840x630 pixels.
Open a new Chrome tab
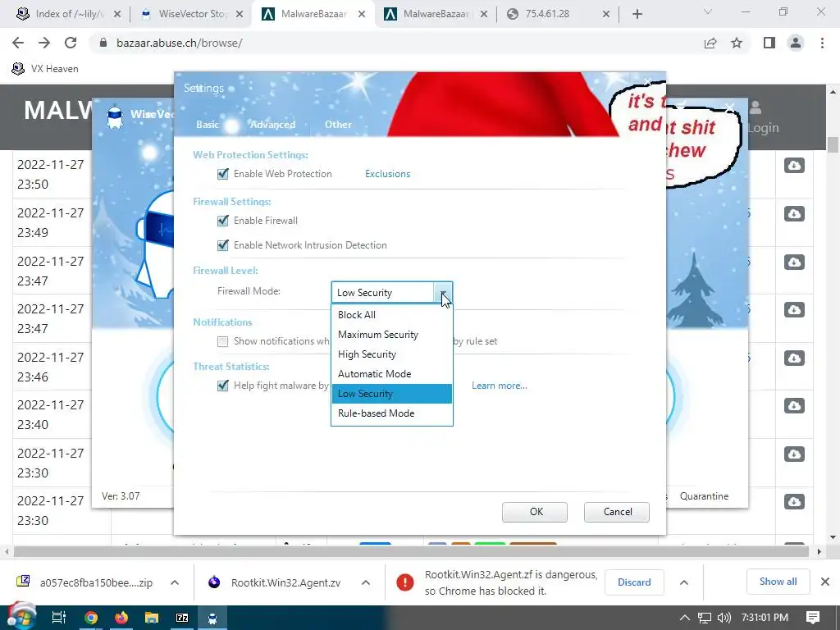637,14
